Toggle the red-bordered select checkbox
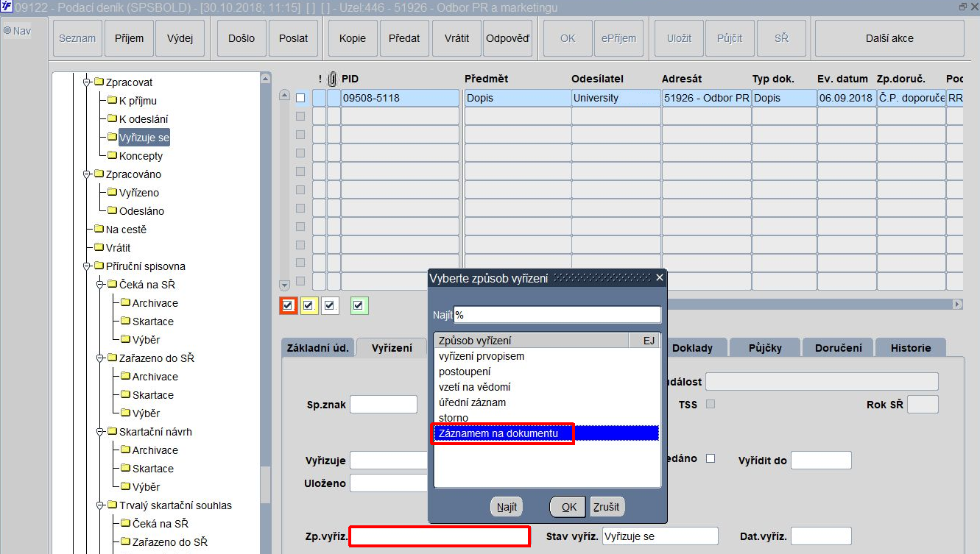 coord(288,305)
